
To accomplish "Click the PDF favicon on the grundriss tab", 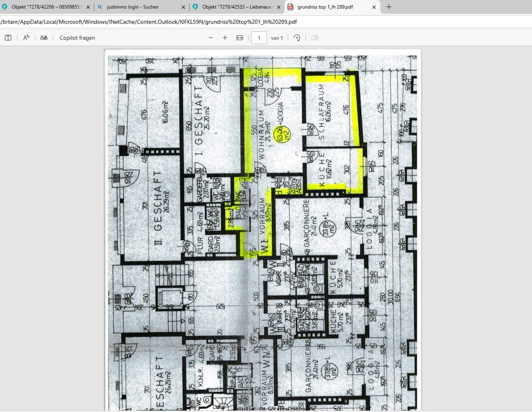I will [x=290, y=7].
